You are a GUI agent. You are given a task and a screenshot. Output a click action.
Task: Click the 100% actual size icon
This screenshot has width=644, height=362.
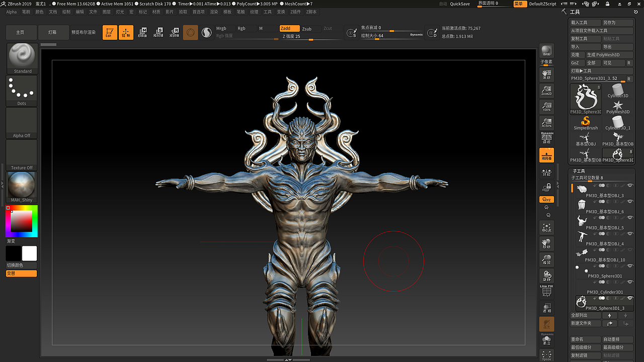(x=546, y=107)
